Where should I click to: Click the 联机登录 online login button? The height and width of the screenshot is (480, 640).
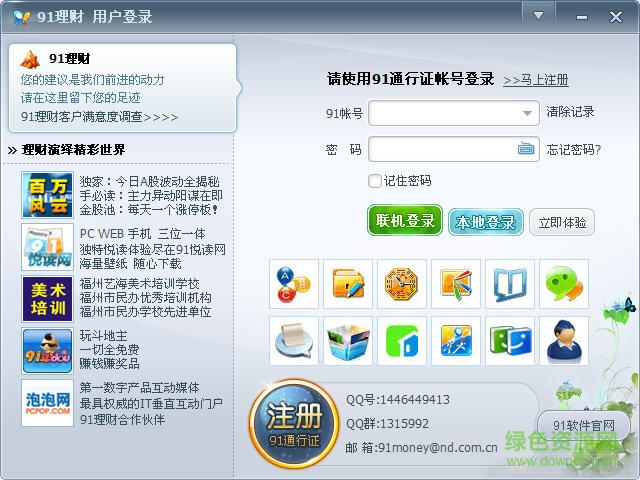pos(405,221)
